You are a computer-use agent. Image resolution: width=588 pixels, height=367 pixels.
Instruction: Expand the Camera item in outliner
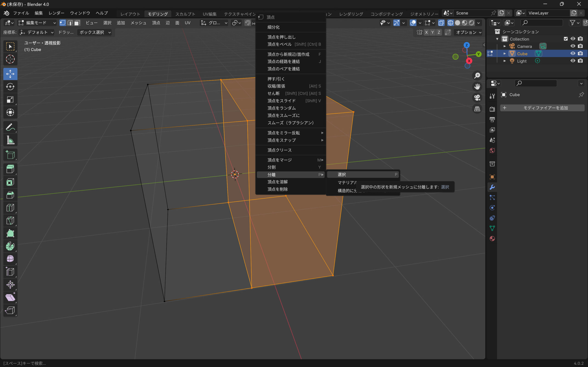[x=505, y=46]
